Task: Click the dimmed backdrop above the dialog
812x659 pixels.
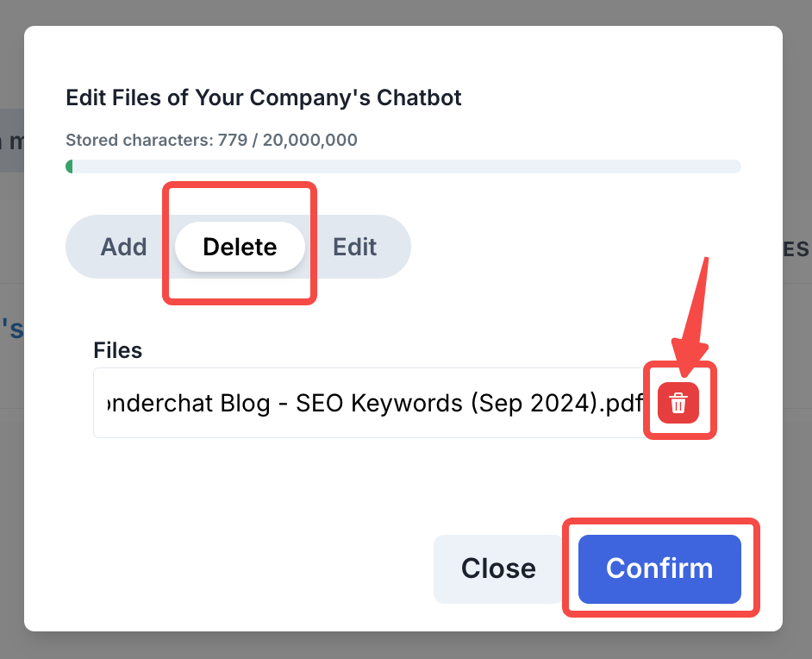Action: click(x=405, y=12)
